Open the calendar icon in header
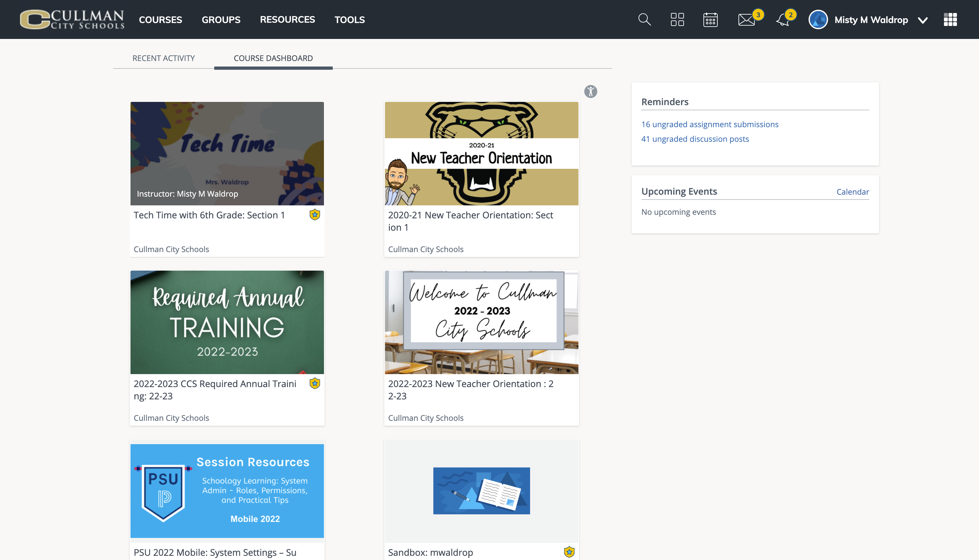Image resolution: width=979 pixels, height=560 pixels. [x=710, y=19]
